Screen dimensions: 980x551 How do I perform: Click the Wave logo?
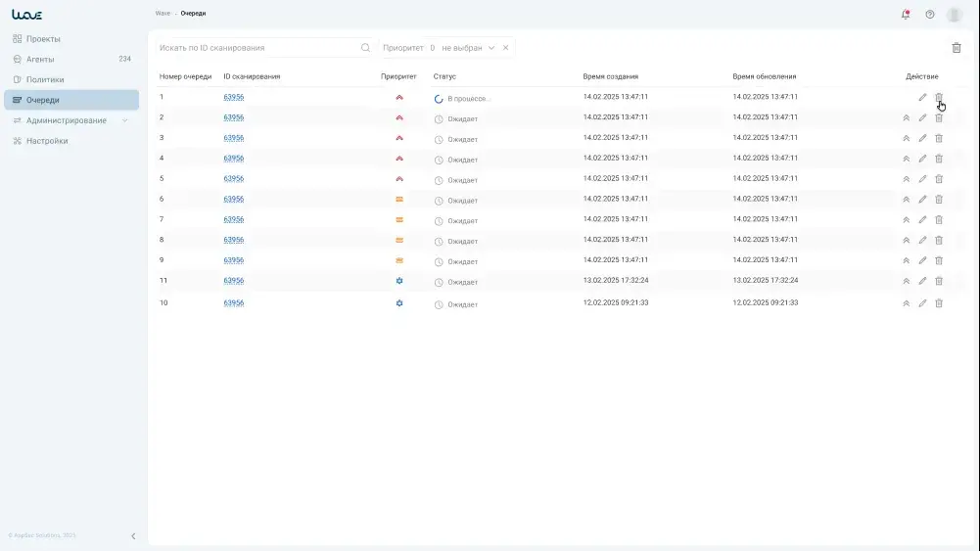point(26,15)
